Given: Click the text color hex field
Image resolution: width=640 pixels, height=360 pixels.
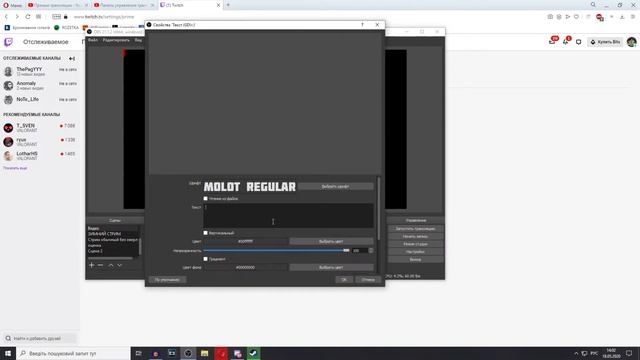Looking at the screenshot, I should tap(245, 241).
